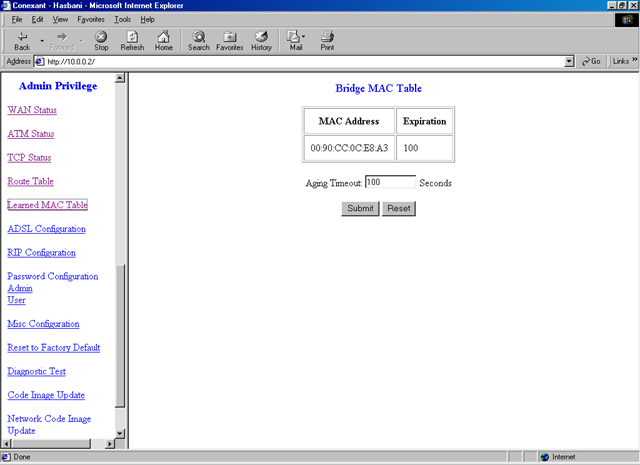Screen dimensions: 640x465
Task: Open the Tools menu
Action: pos(122,19)
